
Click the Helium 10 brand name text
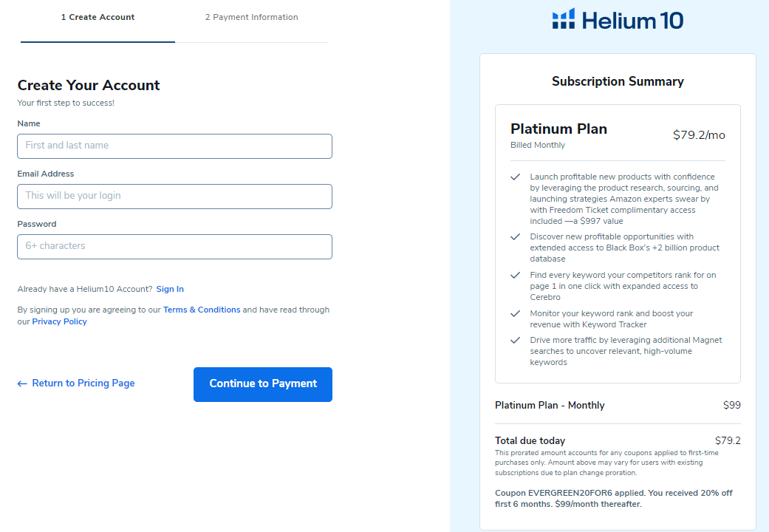[x=632, y=20]
